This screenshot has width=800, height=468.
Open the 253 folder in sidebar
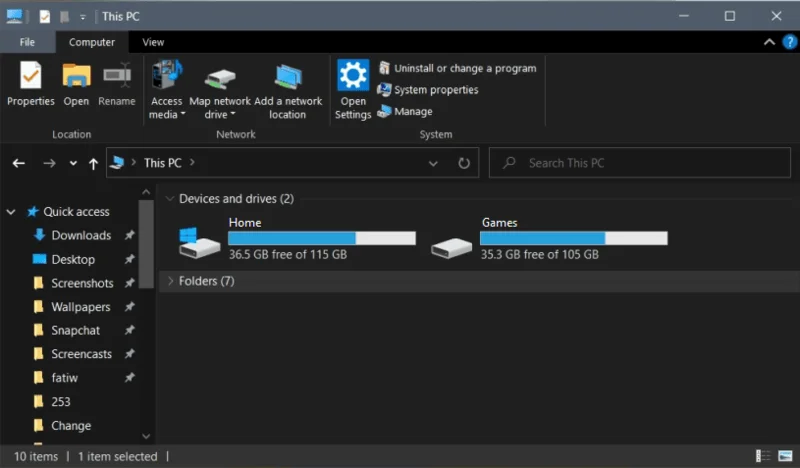(x=61, y=402)
